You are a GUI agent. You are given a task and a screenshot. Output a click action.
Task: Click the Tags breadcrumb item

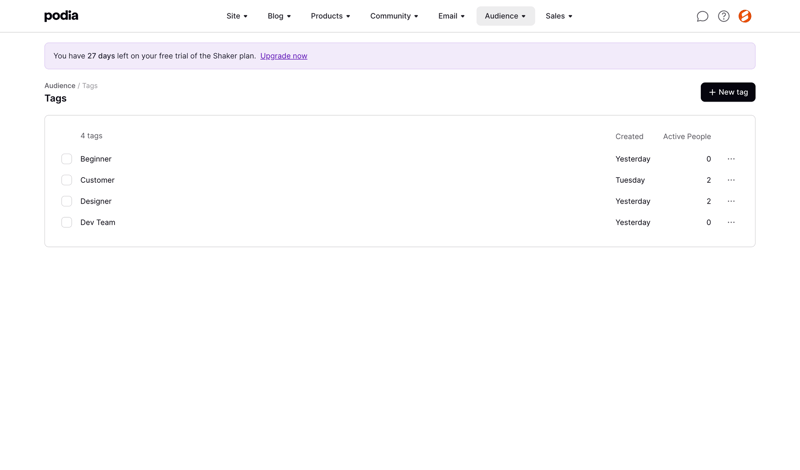[x=90, y=86]
